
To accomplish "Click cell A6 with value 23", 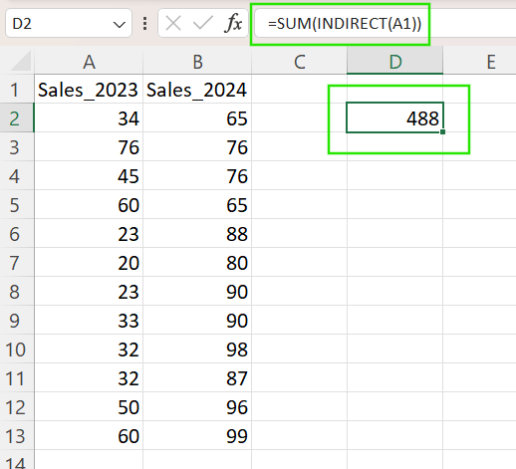I will click(89, 234).
